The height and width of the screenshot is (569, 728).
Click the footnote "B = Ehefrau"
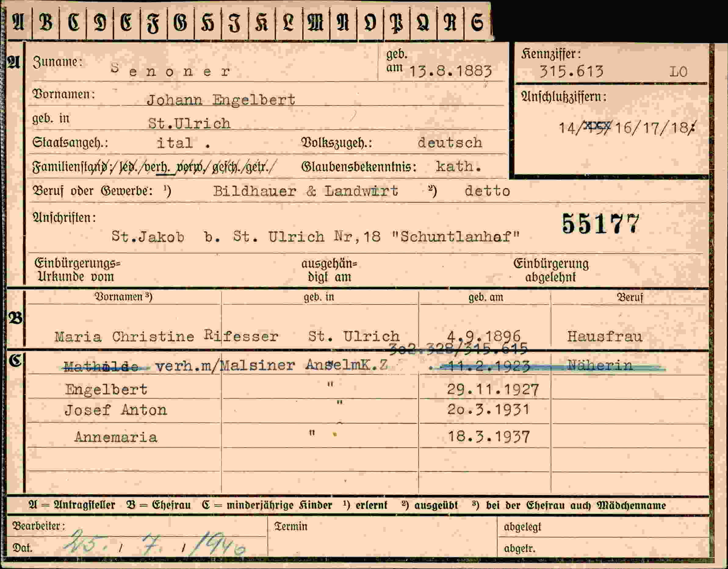159,505
